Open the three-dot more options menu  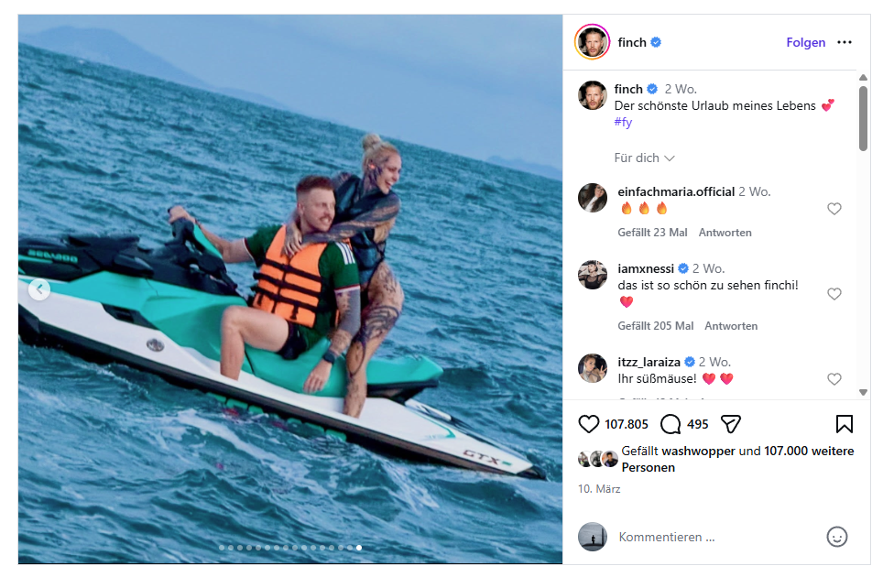point(845,42)
